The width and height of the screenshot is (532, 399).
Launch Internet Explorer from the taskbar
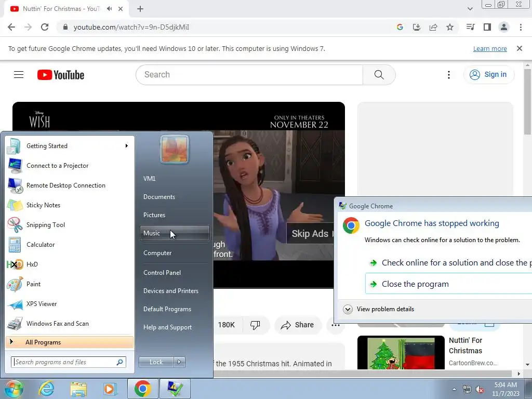tap(46, 389)
